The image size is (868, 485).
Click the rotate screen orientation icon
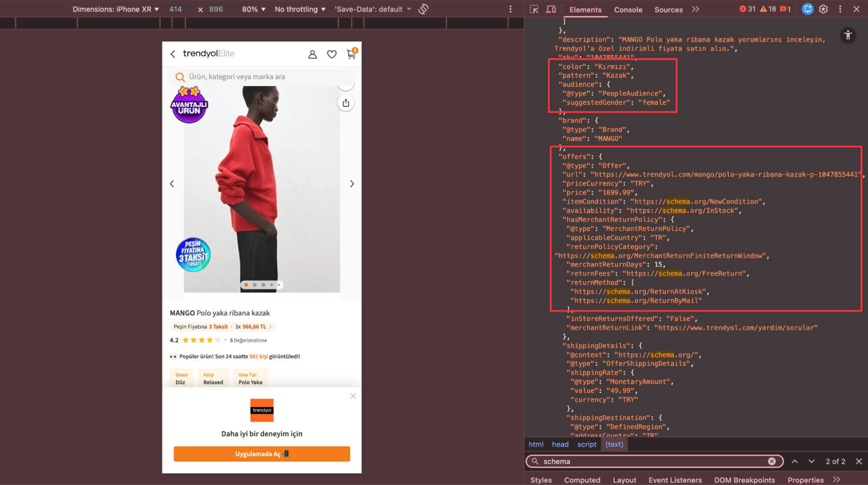pyautogui.click(x=423, y=9)
